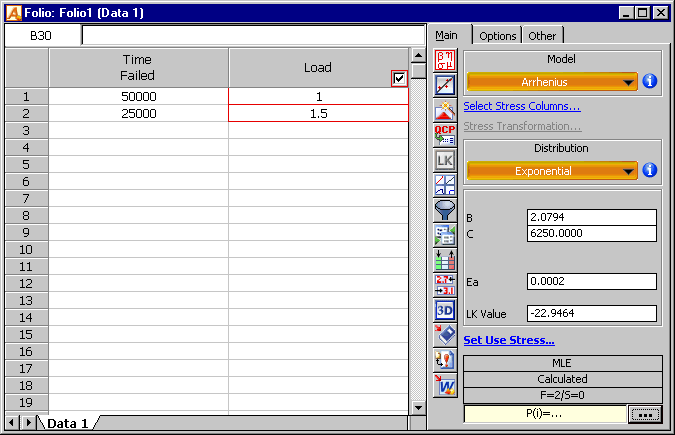The height and width of the screenshot is (435, 675).
Task: Open the 3D plot icon
Action: tap(445, 310)
